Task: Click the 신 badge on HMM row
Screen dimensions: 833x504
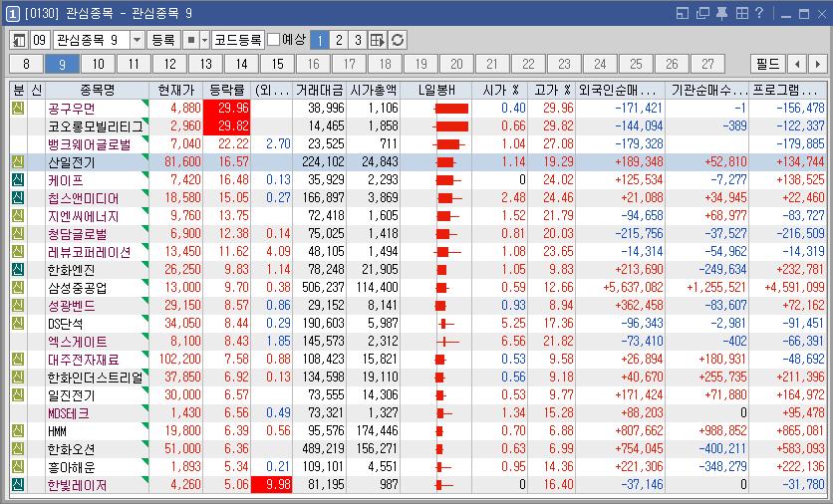Action: pyautogui.click(x=18, y=430)
